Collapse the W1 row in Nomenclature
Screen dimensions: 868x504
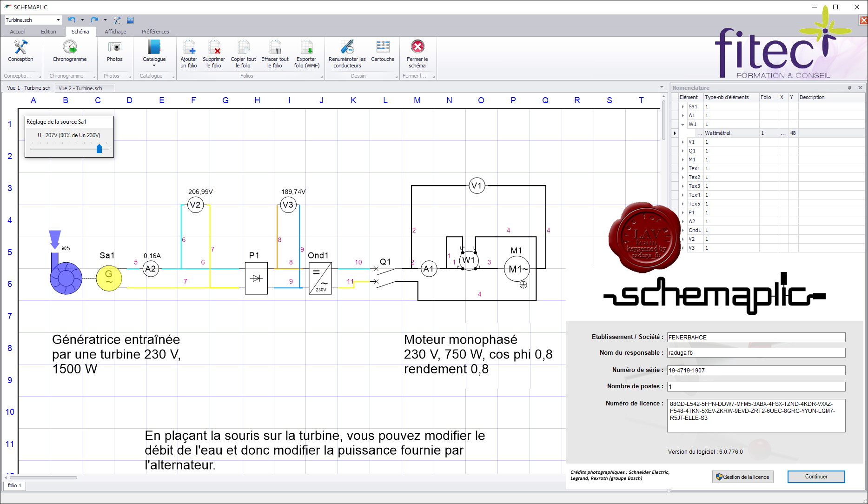coord(682,124)
